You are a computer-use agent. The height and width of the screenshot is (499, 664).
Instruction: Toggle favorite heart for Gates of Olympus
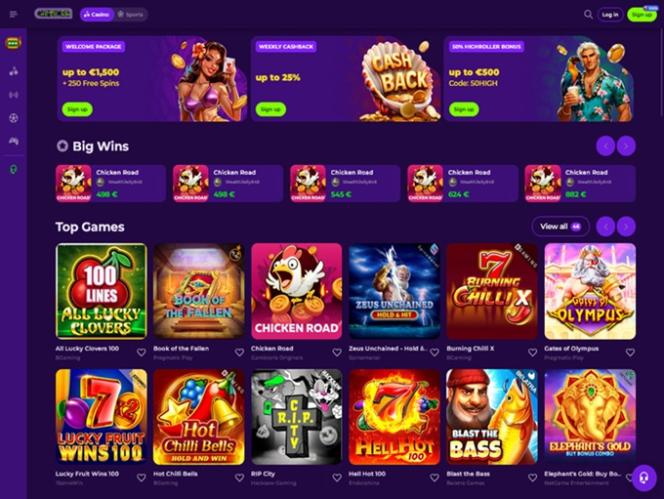tap(630, 352)
